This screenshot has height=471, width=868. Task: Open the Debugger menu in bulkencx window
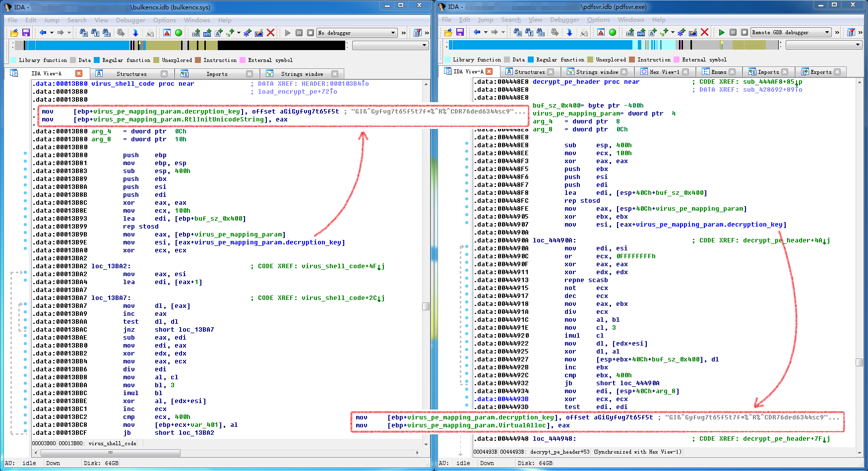click(130, 20)
